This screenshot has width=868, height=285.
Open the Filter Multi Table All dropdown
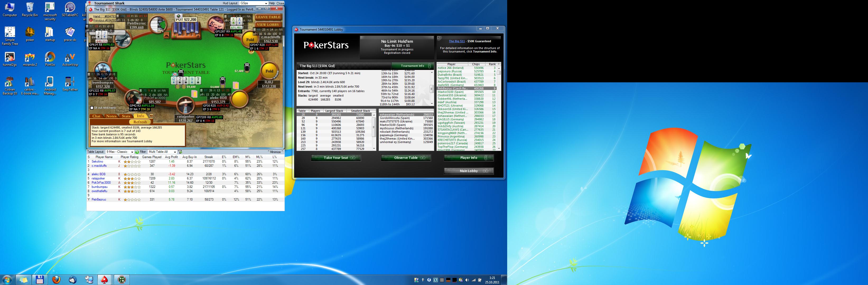tap(162, 152)
